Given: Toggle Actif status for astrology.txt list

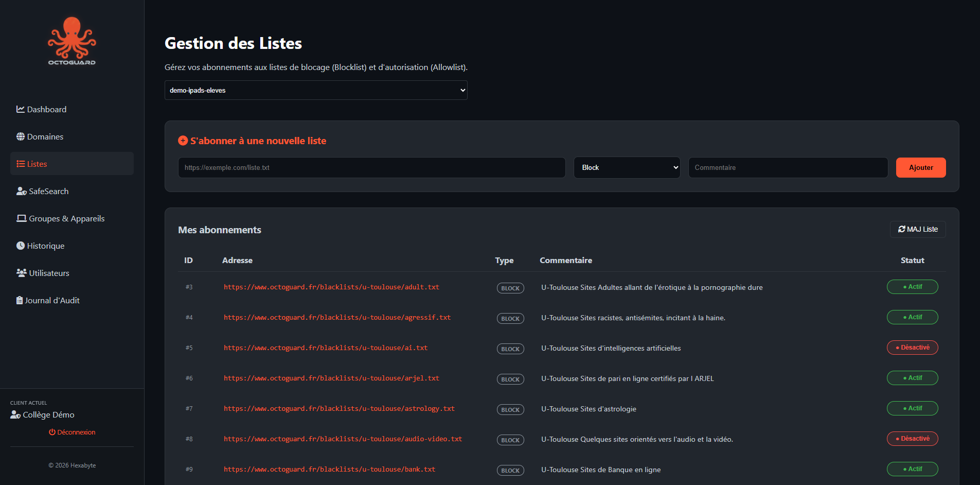Looking at the screenshot, I should [x=912, y=408].
